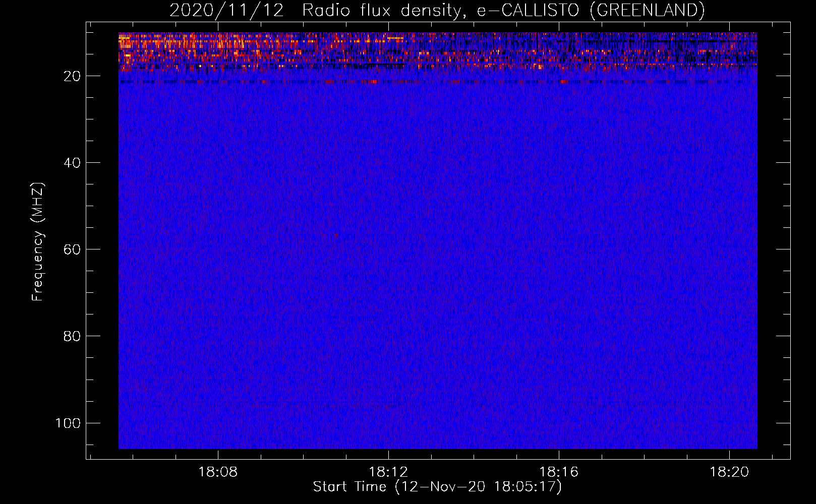Click the 18:08 time tick label
Screen dimensions: 816x504
coord(218,472)
